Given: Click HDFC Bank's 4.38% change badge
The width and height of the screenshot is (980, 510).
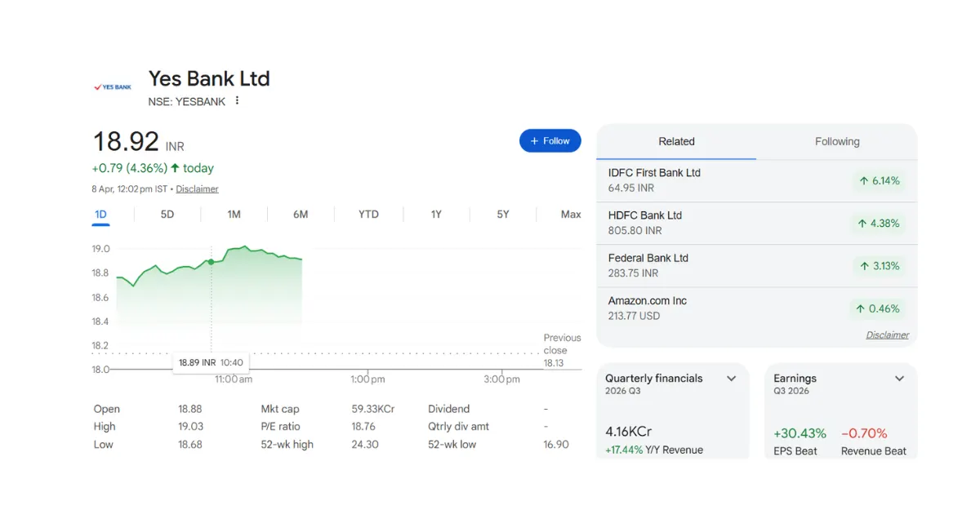Looking at the screenshot, I should coord(878,224).
